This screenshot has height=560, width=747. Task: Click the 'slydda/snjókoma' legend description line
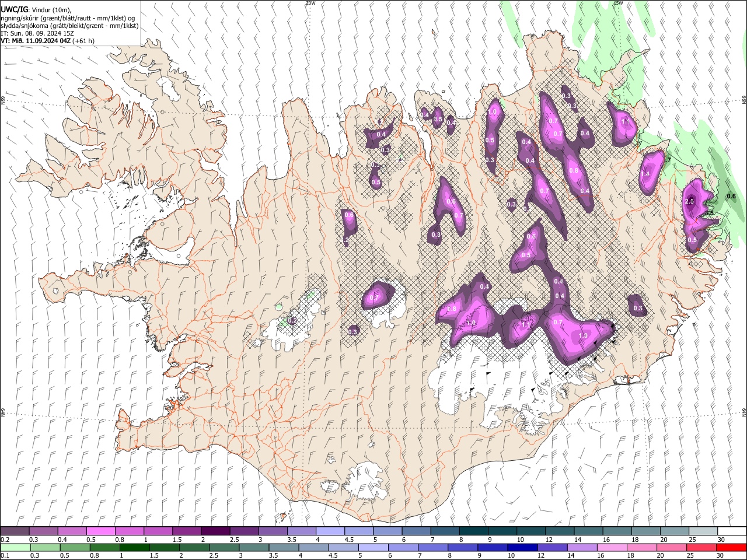(x=69, y=26)
